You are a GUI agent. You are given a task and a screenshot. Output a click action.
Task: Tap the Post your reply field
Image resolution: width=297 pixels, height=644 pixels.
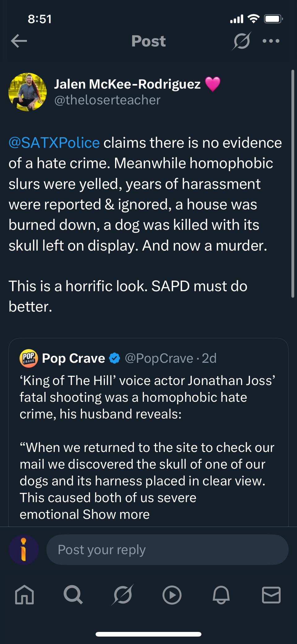coord(167,550)
